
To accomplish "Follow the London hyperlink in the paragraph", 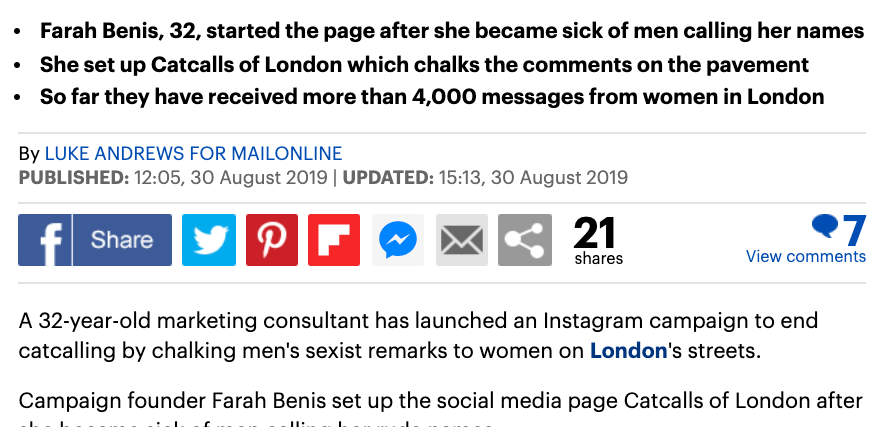I will pos(628,351).
